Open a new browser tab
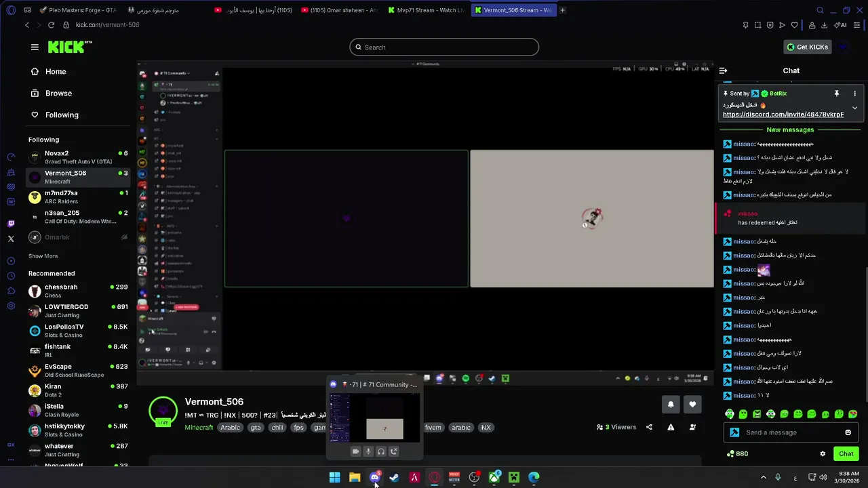 click(x=562, y=10)
